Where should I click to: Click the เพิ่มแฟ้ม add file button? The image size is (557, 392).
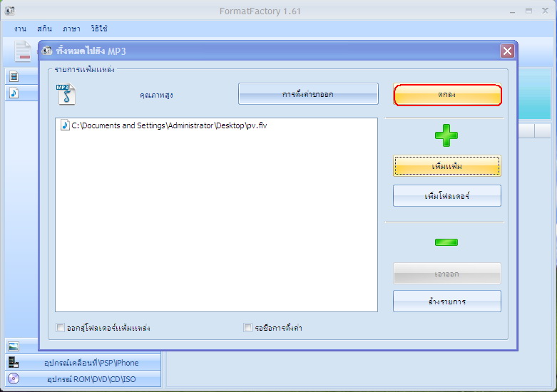(x=447, y=166)
